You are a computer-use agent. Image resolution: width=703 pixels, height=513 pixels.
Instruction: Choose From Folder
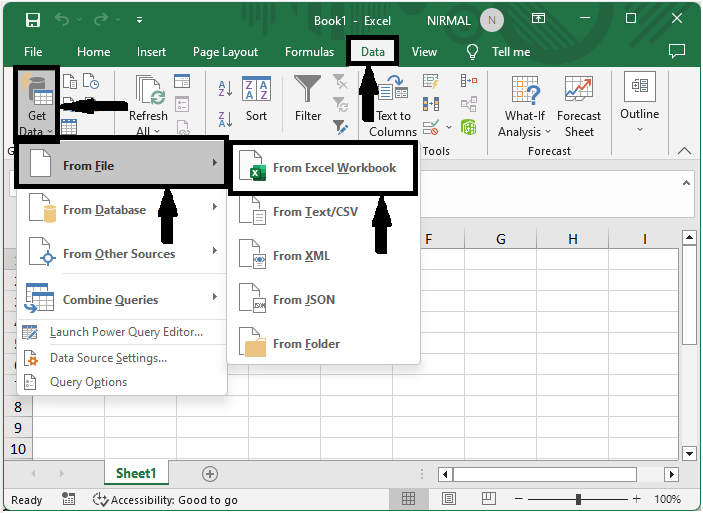pos(323,343)
